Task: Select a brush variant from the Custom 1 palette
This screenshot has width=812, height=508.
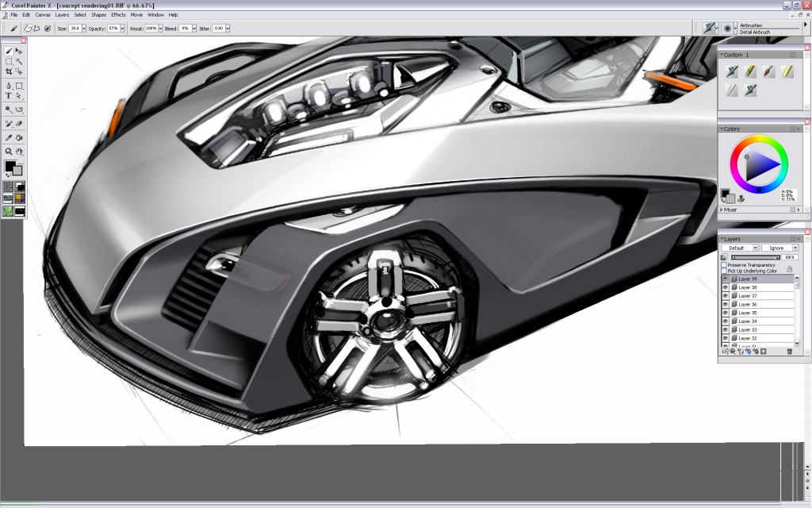Action: point(733,71)
